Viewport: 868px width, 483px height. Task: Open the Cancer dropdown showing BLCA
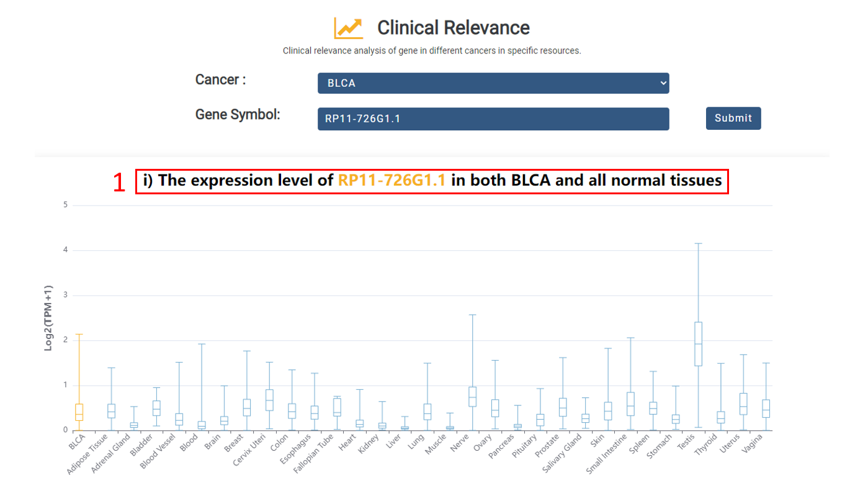(493, 83)
